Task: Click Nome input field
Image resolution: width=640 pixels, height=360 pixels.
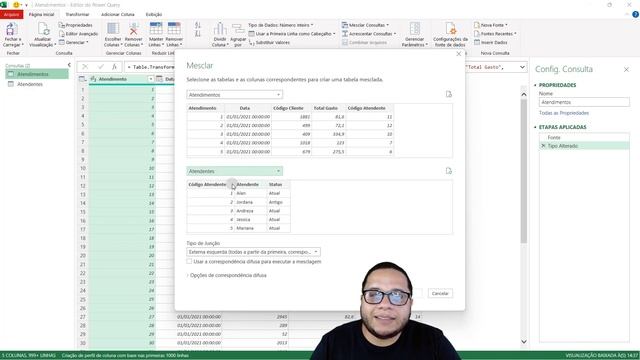Action: pyautogui.click(x=584, y=102)
